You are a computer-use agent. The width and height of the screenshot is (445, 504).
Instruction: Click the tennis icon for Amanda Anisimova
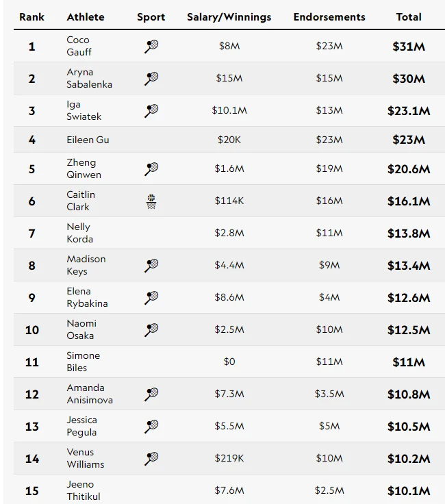coord(151,394)
